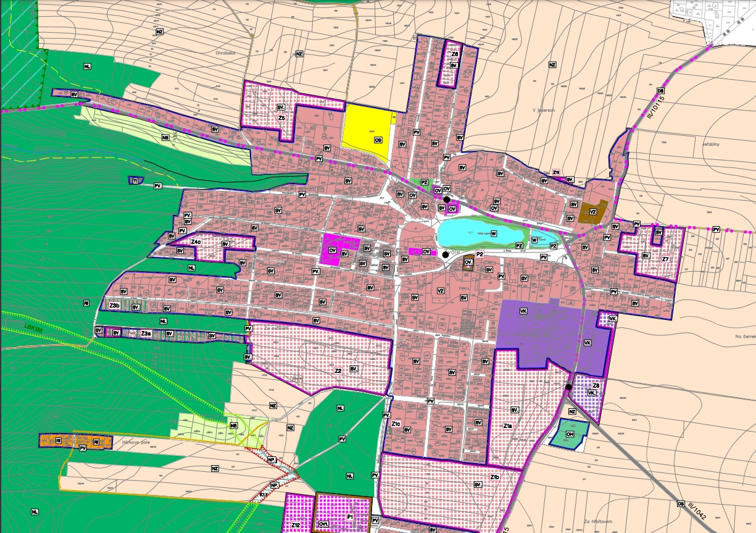The width and height of the screenshot is (756, 533).
Task: Select the Z1a zone label
Action: (507, 426)
